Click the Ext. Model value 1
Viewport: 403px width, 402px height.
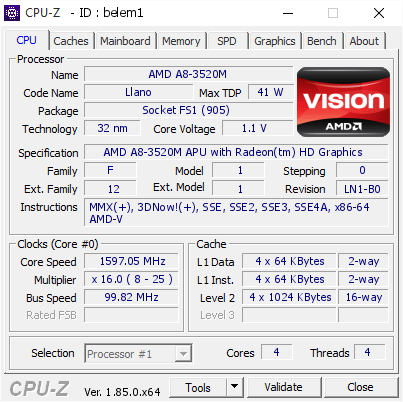(x=239, y=189)
